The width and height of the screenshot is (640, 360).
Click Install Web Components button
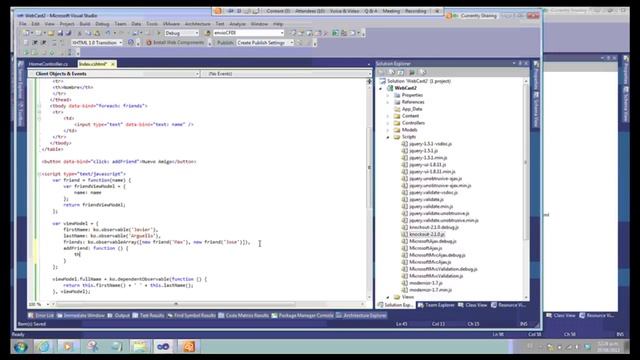click(x=175, y=42)
